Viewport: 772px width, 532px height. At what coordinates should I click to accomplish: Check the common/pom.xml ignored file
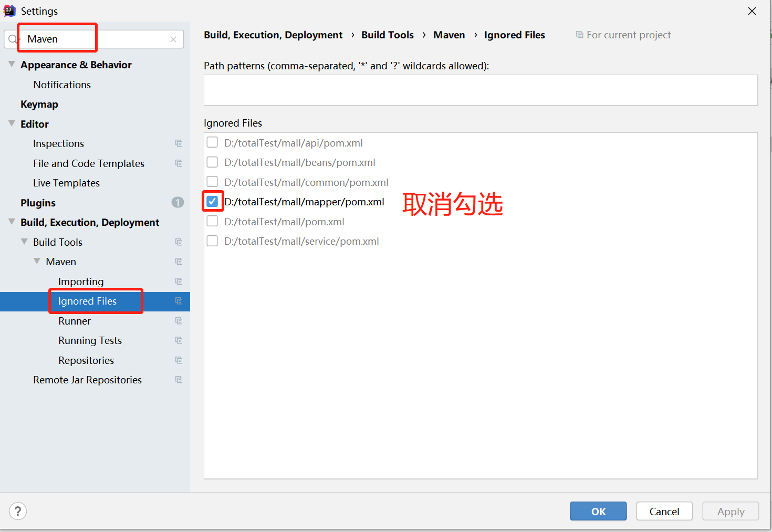pyautogui.click(x=212, y=182)
